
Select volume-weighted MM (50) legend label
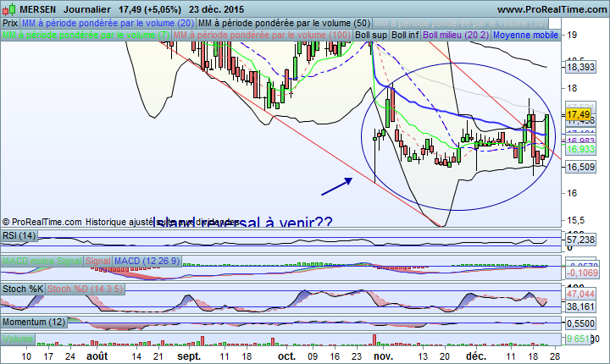click(285, 23)
